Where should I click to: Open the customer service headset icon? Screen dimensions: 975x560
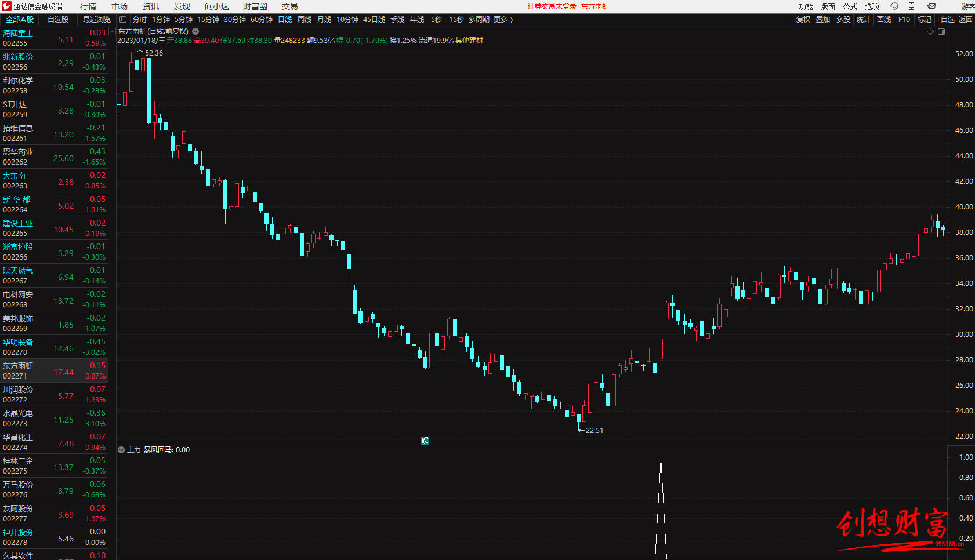(894, 6)
